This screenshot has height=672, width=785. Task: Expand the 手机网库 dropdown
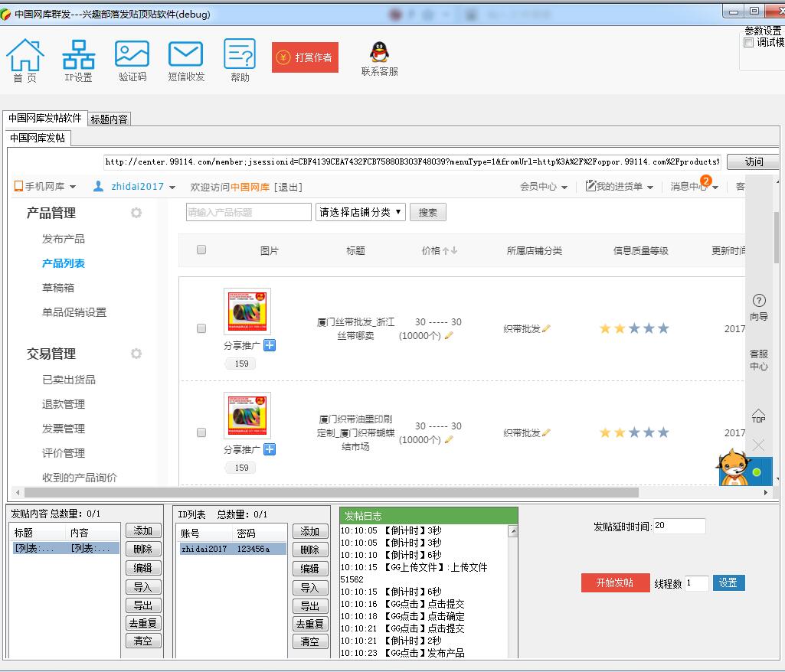(73, 187)
